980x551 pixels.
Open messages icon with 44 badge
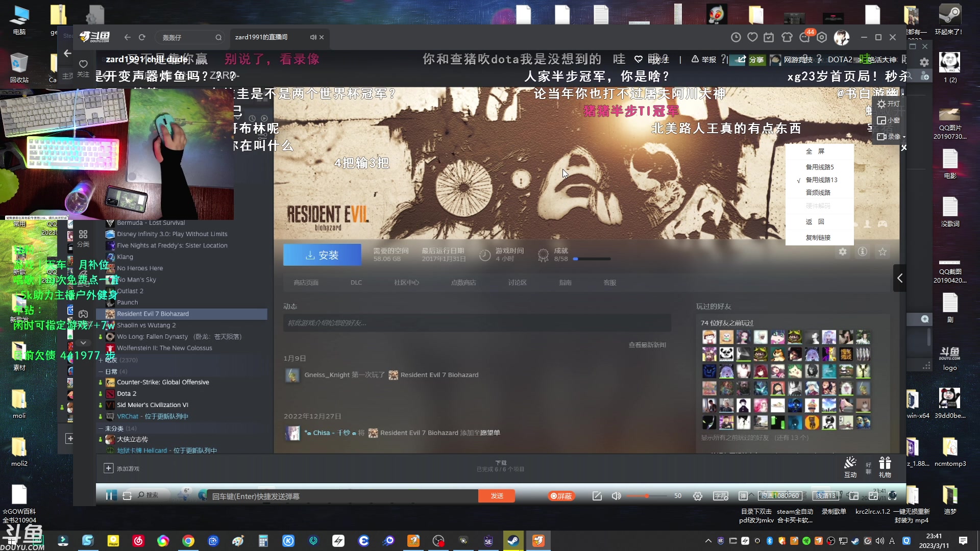[x=805, y=36]
